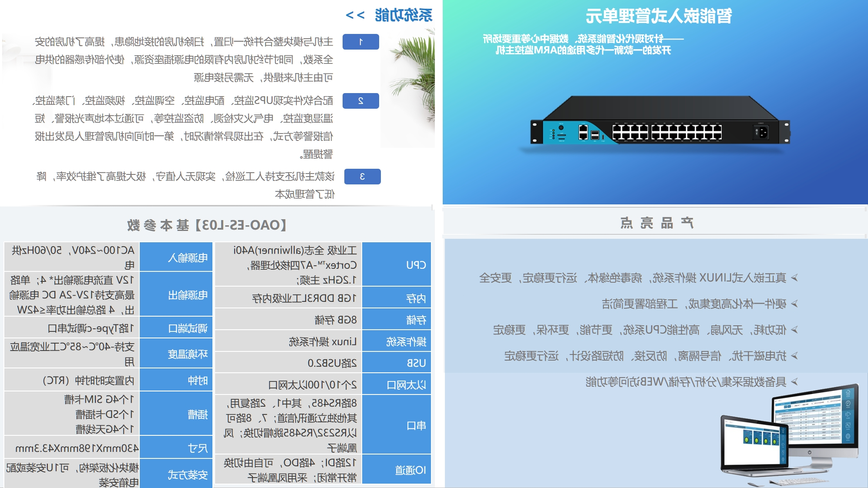Click the 智能无人值守管理单元 banner title
The height and width of the screenshot is (488, 868).
(x=658, y=17)
